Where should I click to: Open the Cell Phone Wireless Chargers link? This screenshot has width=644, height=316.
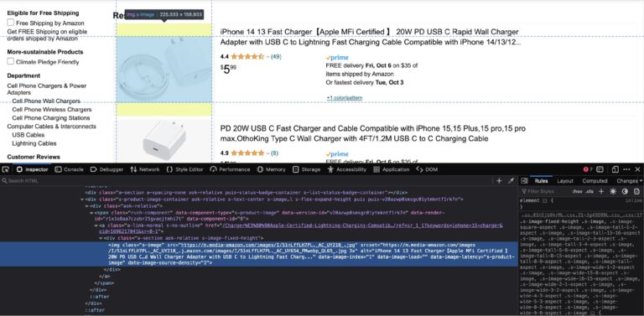coord(52,110)
